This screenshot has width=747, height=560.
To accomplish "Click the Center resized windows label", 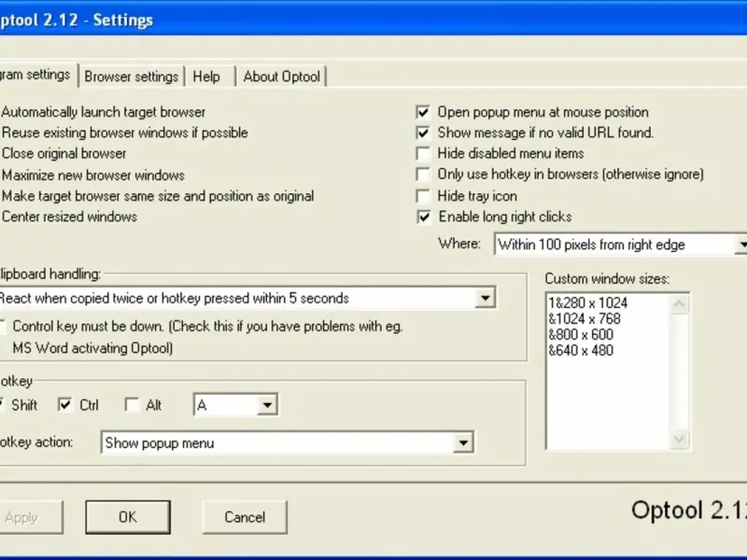I will click(69, 217).
